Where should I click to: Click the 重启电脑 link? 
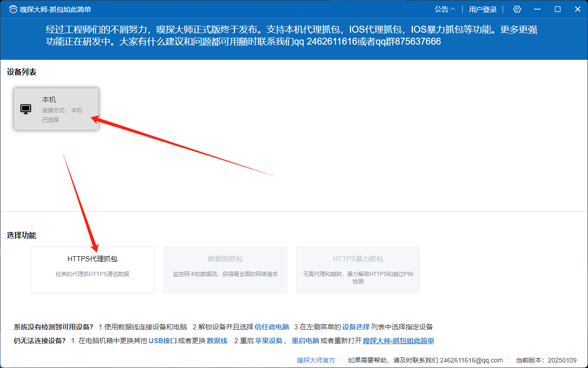click(305, 341)
